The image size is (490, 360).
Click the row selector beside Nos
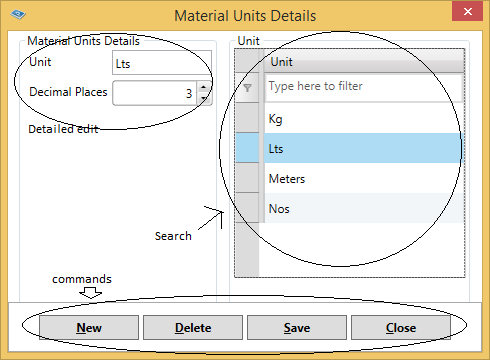click(247, 208)
